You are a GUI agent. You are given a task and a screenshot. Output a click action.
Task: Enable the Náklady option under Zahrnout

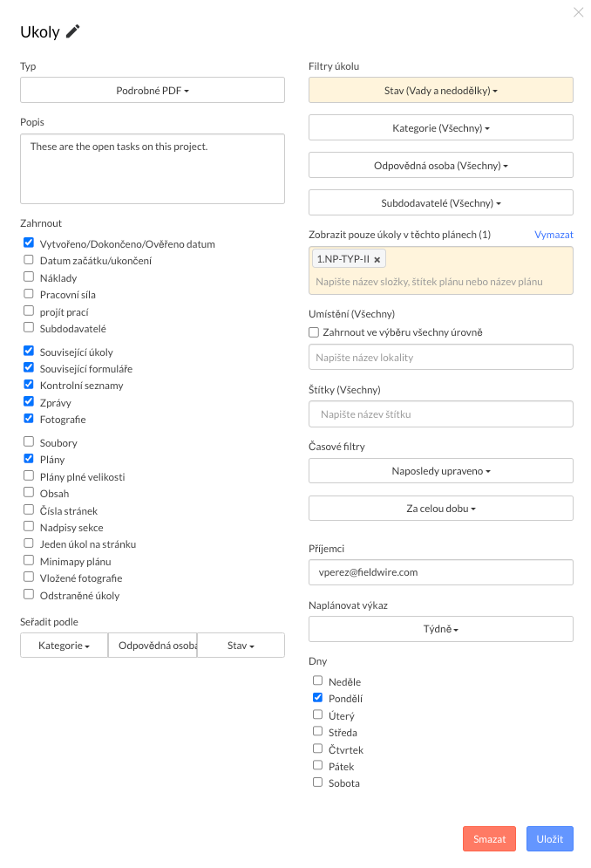pyautogui.click(x=28, y=277)
